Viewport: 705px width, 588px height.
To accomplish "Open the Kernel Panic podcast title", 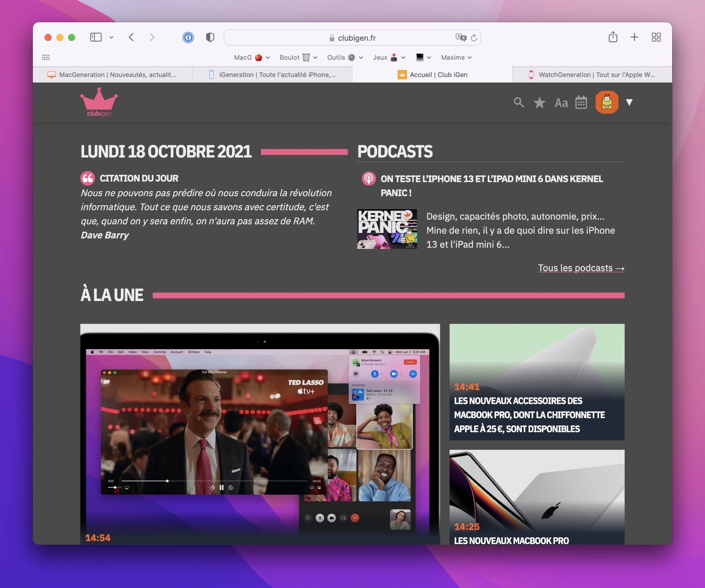I will [x=492, y=186].
